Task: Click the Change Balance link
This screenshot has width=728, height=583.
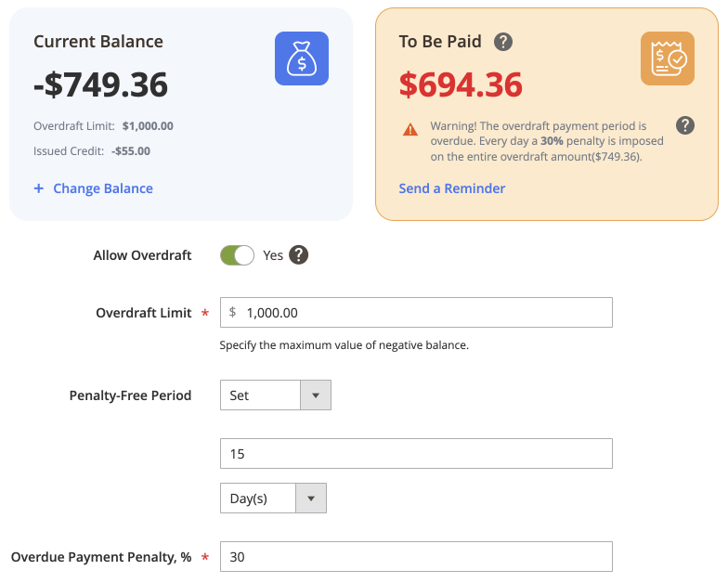Action: pos(103,188)
